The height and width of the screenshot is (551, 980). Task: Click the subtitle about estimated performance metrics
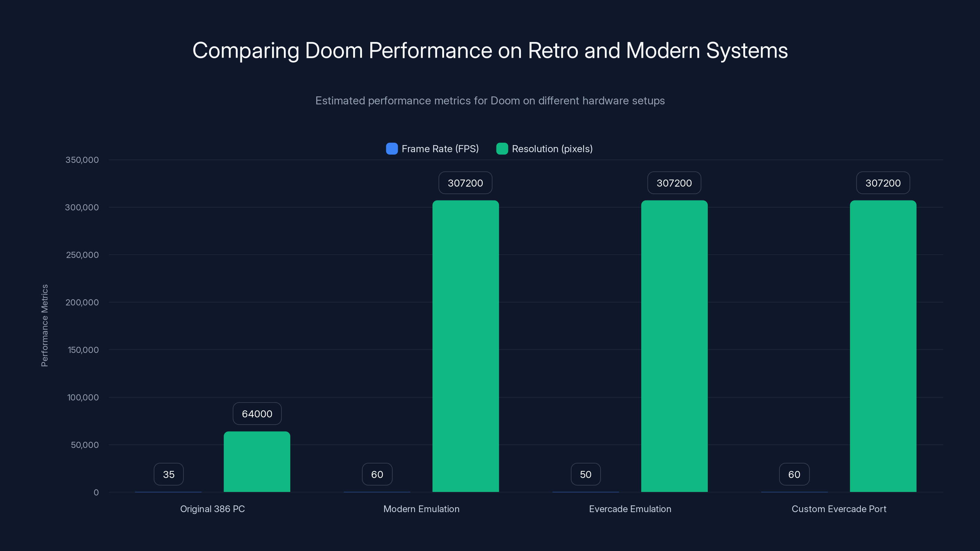(490, 101)
